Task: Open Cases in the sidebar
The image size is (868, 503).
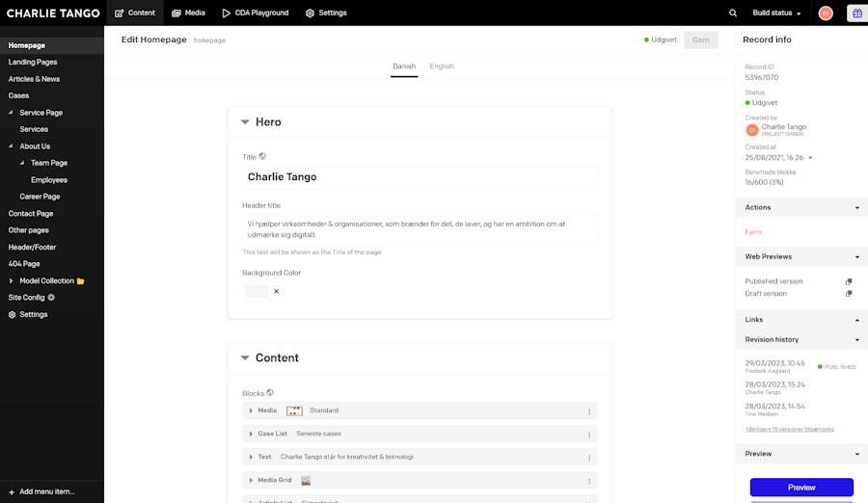Action: [18, 95]
